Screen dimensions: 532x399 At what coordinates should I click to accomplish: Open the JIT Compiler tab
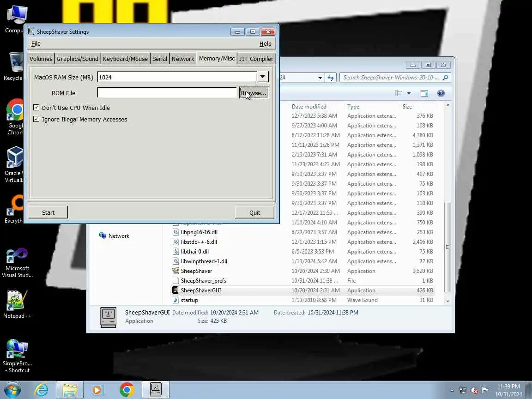coord(256,59)
